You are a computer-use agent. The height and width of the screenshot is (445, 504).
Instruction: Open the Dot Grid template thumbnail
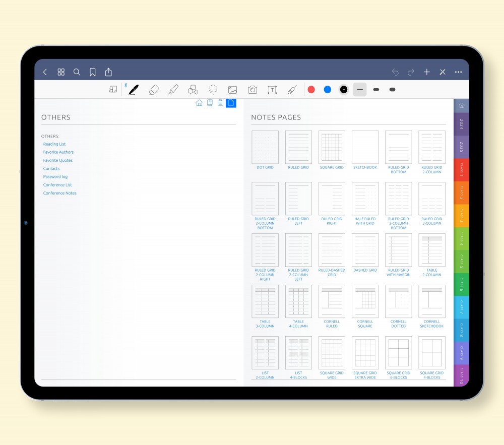tap(265, 147)
